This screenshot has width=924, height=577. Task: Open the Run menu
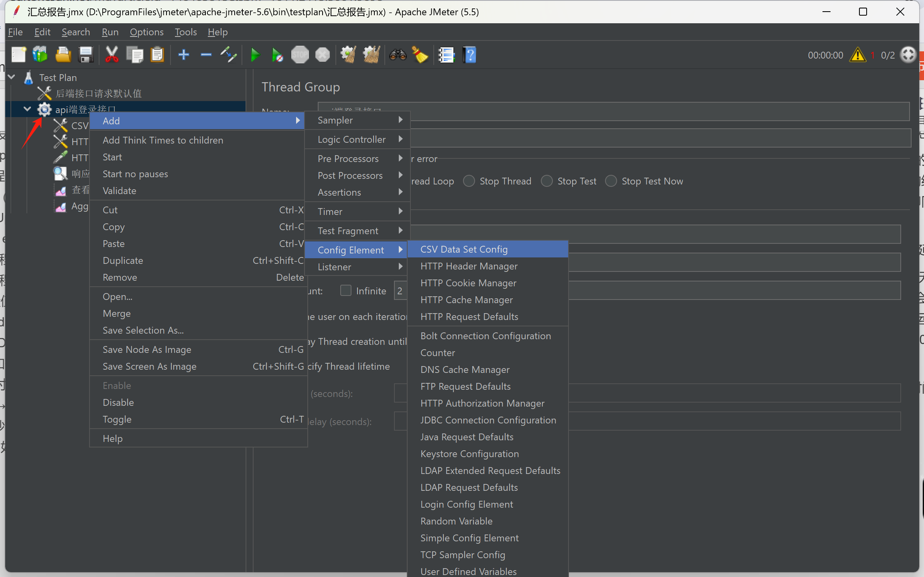pyautogui.click(x=110, y=32)
